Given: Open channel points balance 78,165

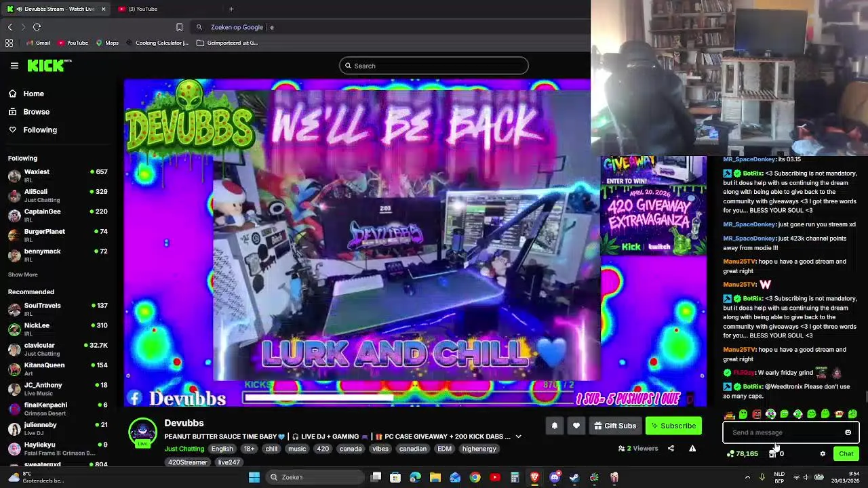Looking at the screenshot, I should 742,453.
